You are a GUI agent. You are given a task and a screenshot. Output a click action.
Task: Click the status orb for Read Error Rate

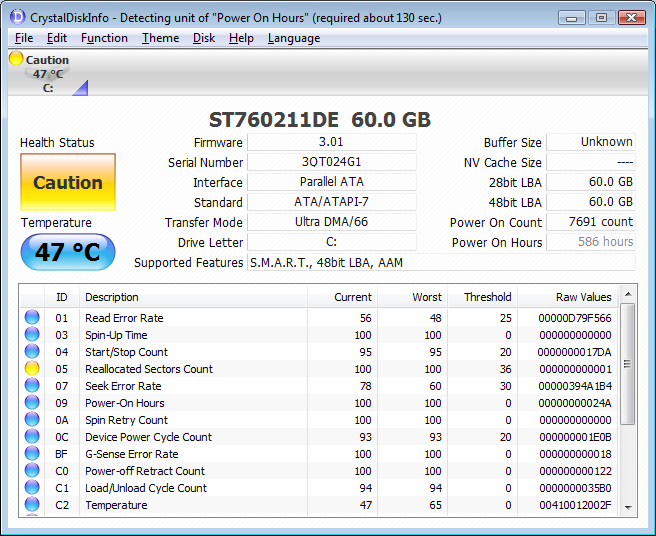point(32,318)
